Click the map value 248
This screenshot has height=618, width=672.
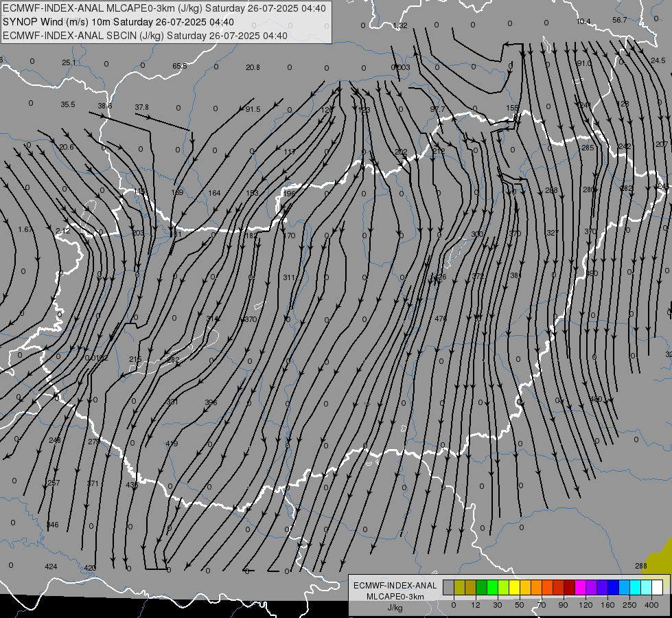coord(55,440)
